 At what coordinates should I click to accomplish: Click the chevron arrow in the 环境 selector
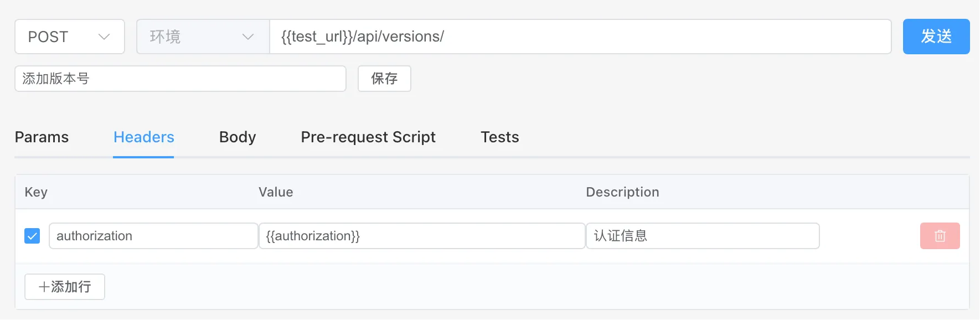(x=248, y=37)
